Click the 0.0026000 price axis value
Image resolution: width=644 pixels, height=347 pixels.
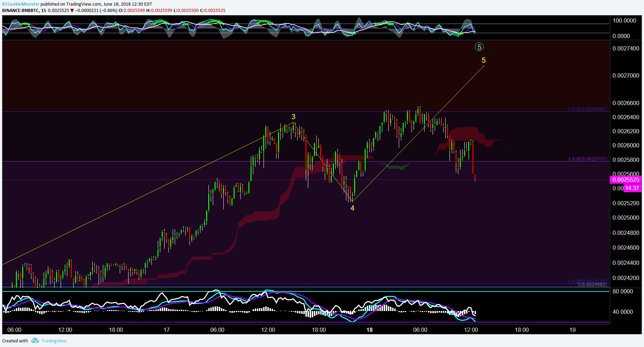[626, 145]
